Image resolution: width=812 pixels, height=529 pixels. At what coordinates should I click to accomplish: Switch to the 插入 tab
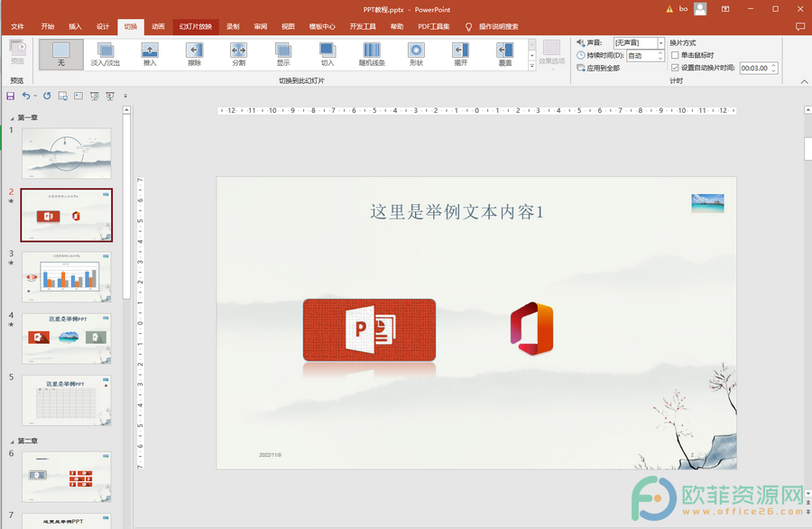click(x=75, y=26)
